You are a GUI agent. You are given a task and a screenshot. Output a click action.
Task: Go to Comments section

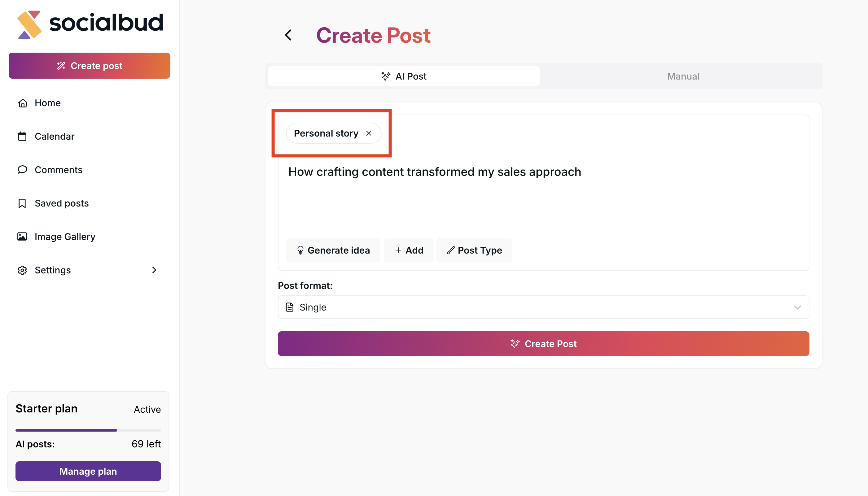(x=58, y=170)
